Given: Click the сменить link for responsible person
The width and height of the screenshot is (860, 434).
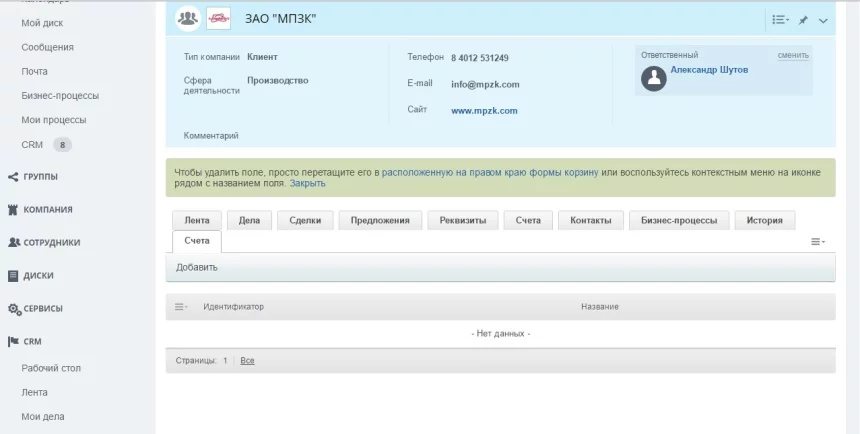Looking at the screenshot, I should [793, 55].
